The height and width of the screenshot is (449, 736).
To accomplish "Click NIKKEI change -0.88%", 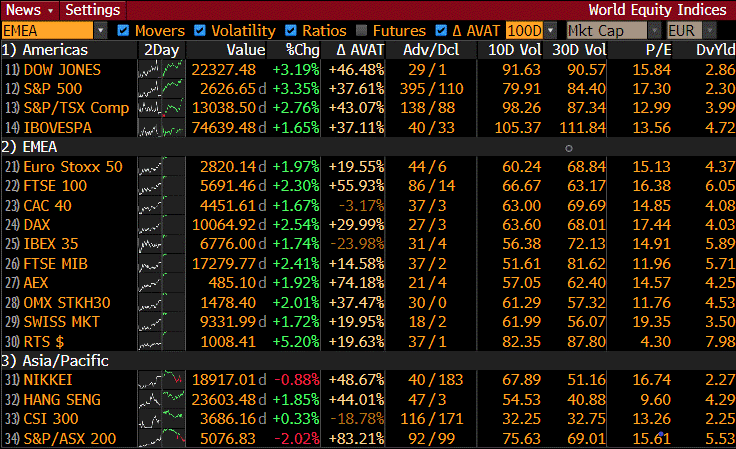I will pos(297,380).
